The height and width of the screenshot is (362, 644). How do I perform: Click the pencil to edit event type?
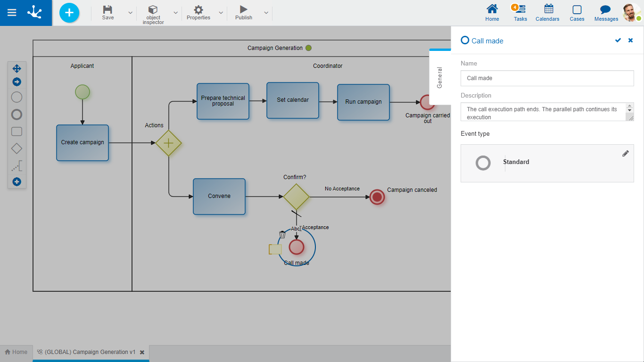(x=625, y=153)
